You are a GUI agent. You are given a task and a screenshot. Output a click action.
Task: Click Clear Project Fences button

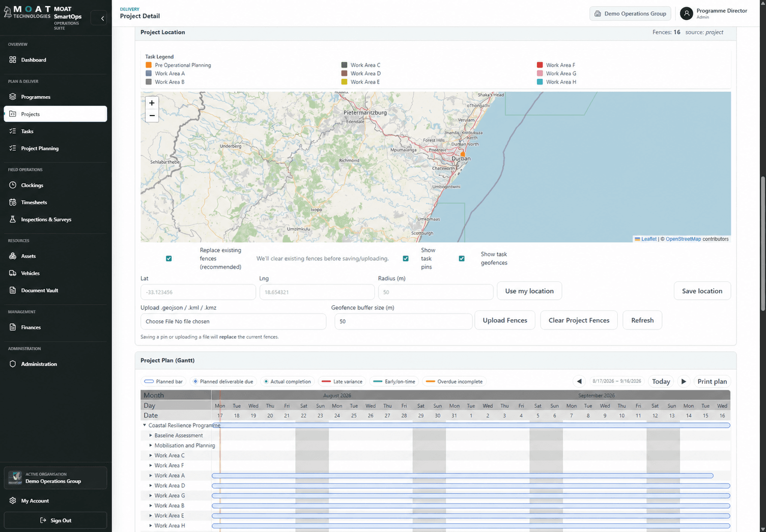pos(579,320)
